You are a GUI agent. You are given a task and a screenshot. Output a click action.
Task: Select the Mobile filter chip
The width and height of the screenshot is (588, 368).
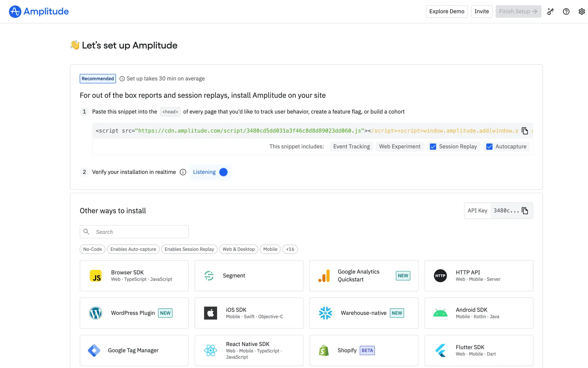tap(270, 249)
